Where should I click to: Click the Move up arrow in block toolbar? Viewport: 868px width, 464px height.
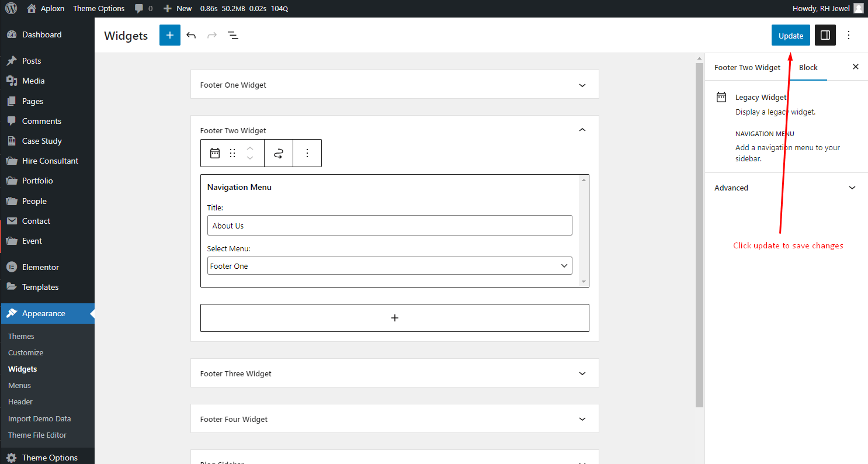click(x=250, y=148)
